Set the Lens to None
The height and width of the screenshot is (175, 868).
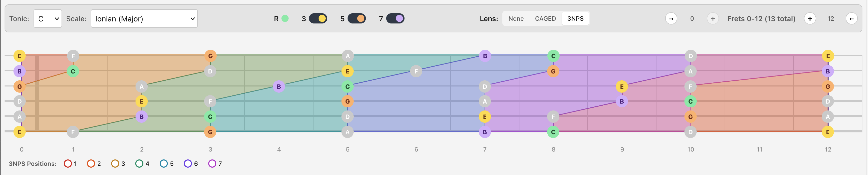click(x=516, y=19)
